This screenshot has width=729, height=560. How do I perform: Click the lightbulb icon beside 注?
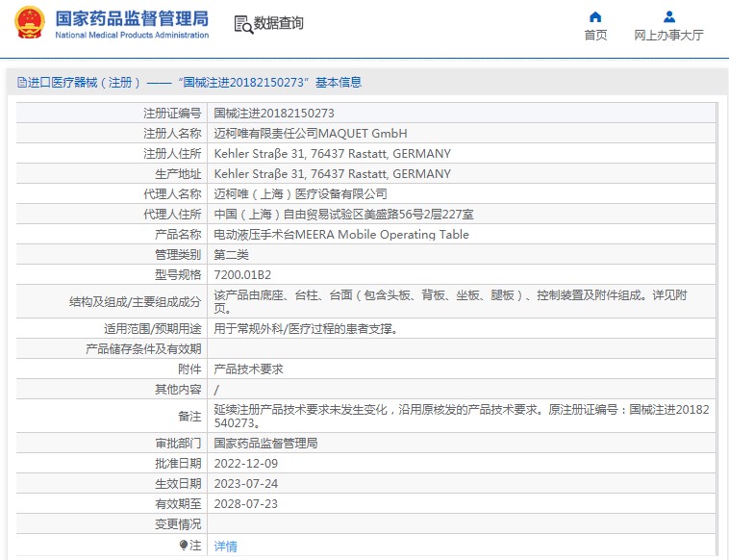[x=184, y=545]
